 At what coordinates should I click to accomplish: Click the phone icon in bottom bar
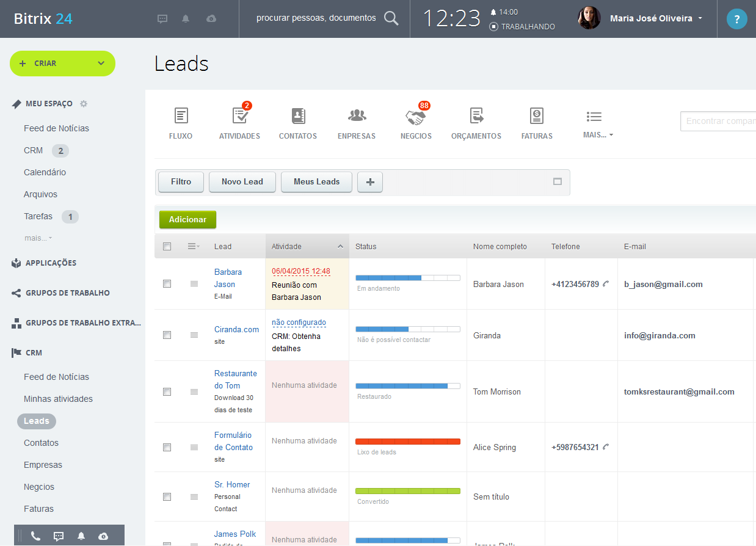pyautogui.click(x=35, y=536)
